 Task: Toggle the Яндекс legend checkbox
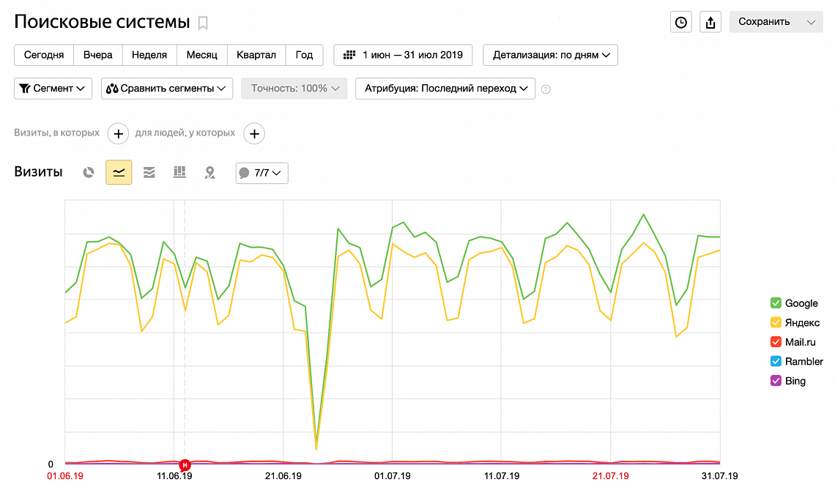click(x=776, y=322)
